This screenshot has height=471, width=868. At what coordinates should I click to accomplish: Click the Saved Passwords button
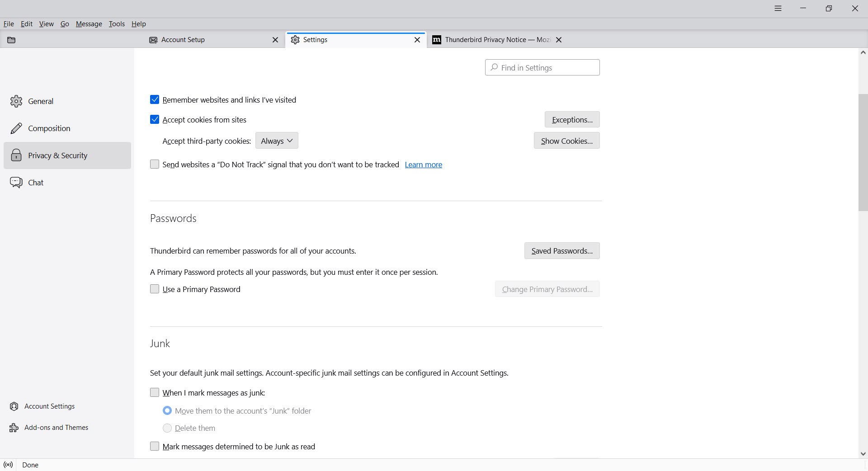pos(562,251)
